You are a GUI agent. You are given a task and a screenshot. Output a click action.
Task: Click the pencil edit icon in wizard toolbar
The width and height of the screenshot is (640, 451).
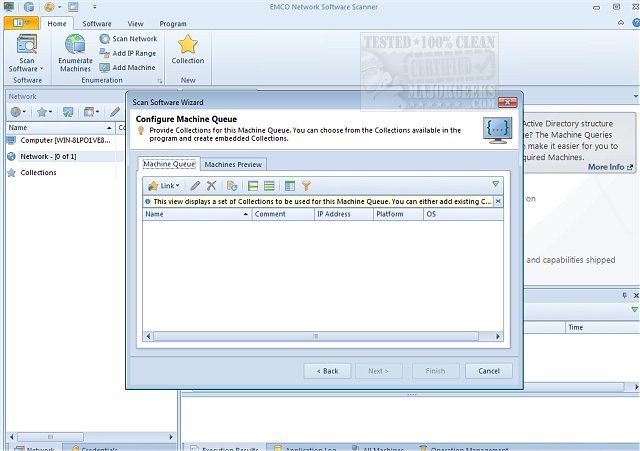pos(195,186)
